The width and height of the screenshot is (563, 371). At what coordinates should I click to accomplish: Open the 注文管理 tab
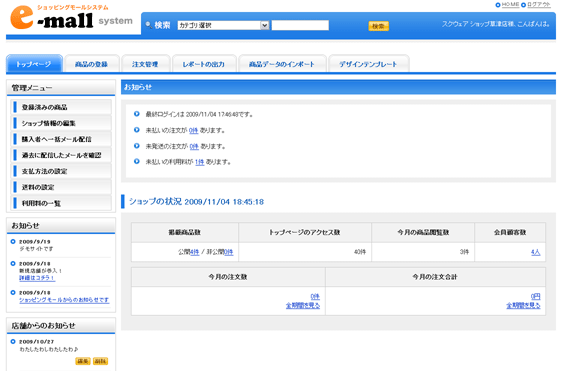[x=145, y=64]
